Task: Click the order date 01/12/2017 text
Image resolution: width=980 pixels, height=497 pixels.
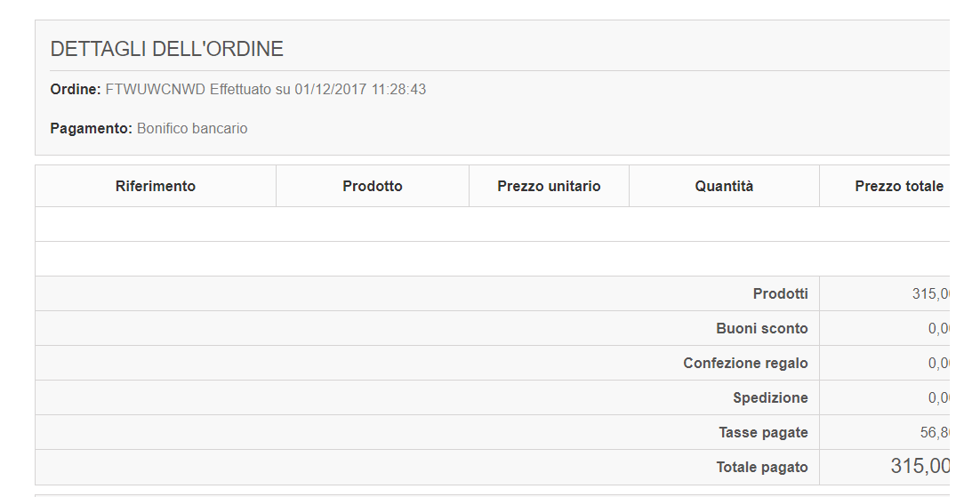Action: coord(328,90)
